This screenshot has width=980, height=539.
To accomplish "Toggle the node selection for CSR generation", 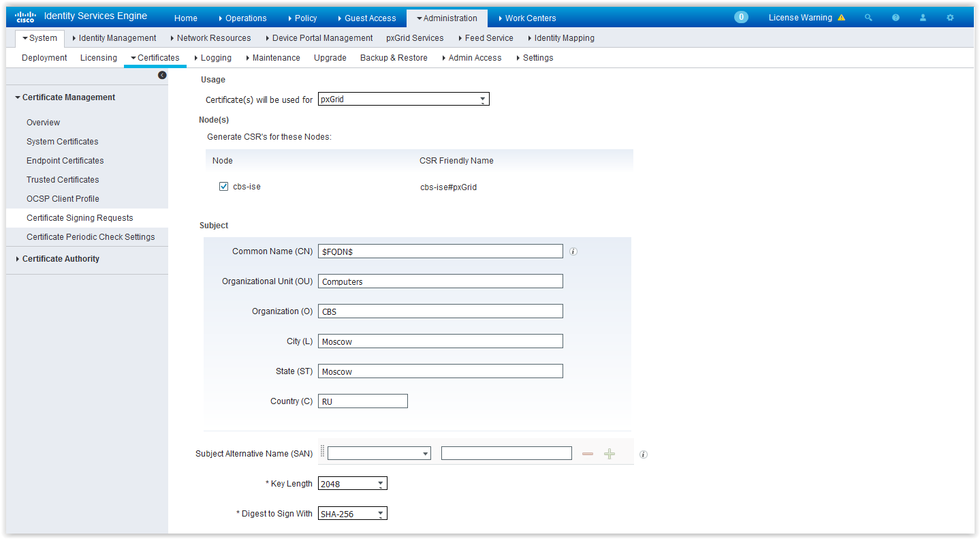I will coord(223,186).
